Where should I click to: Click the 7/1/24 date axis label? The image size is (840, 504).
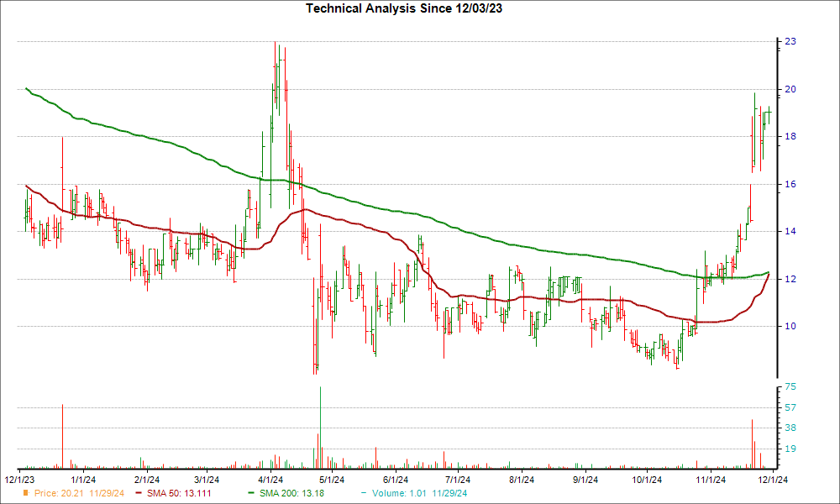[x=458, y=480]
